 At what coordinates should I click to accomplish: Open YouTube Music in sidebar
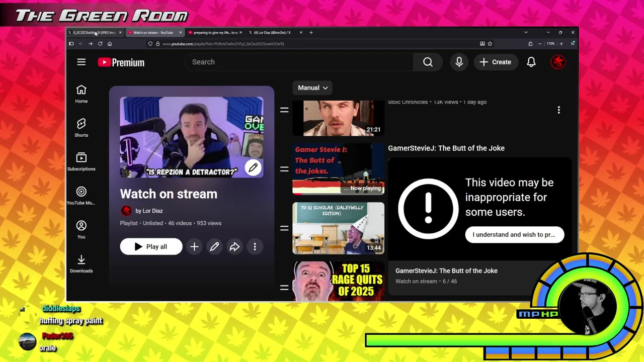[x=81, y=196]
